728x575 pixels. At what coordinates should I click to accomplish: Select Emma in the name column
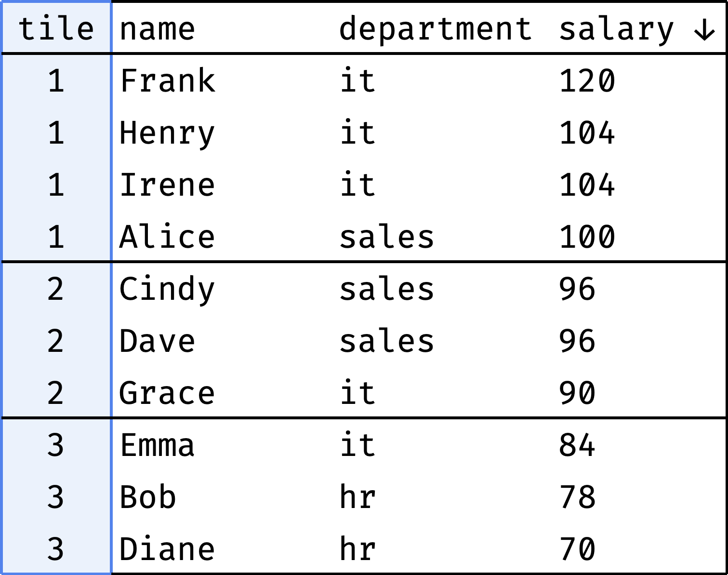157,445
